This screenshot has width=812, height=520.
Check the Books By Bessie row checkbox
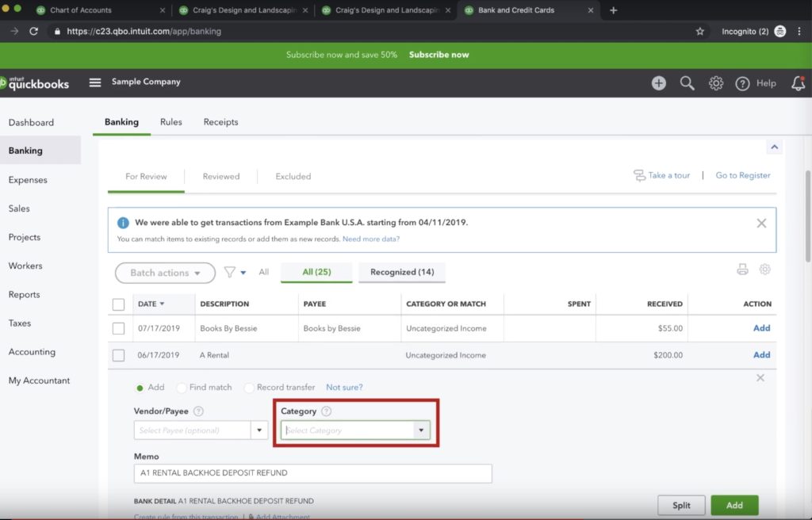pos(119,328)
